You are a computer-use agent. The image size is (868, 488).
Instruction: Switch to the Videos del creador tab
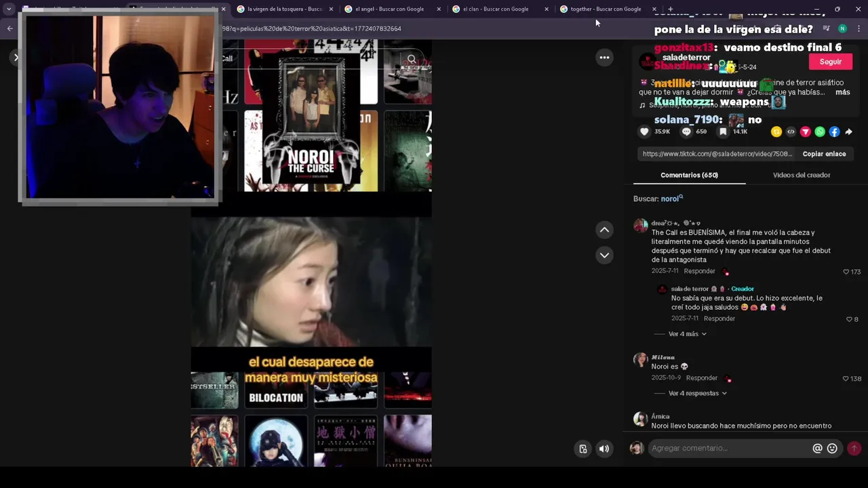click(802, 175)
